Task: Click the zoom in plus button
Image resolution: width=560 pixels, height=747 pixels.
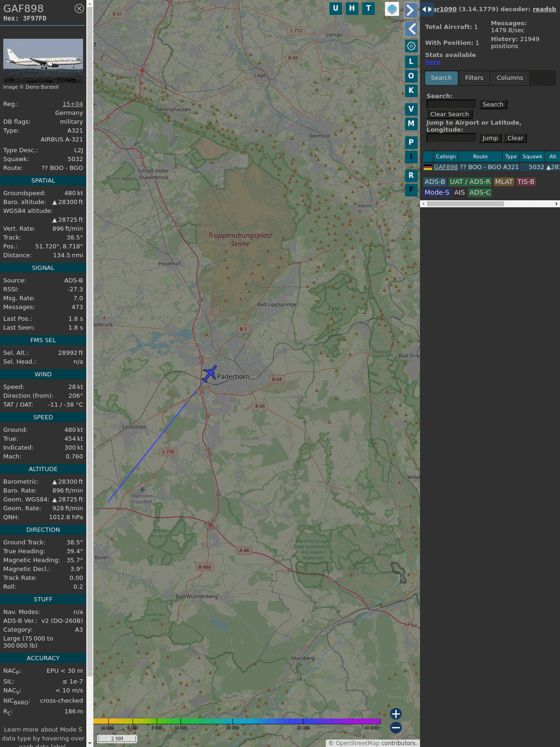Action: 396,714
